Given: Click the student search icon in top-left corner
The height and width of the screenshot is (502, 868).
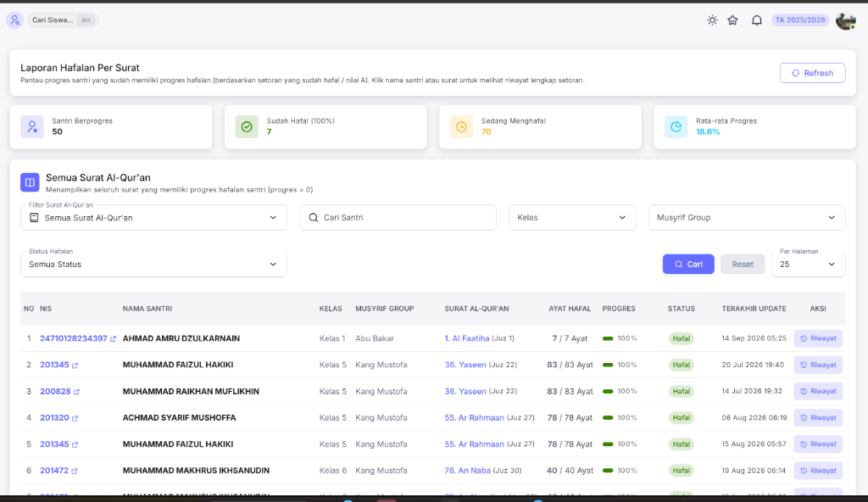Looking at the screenshot, I should (15, 20).
